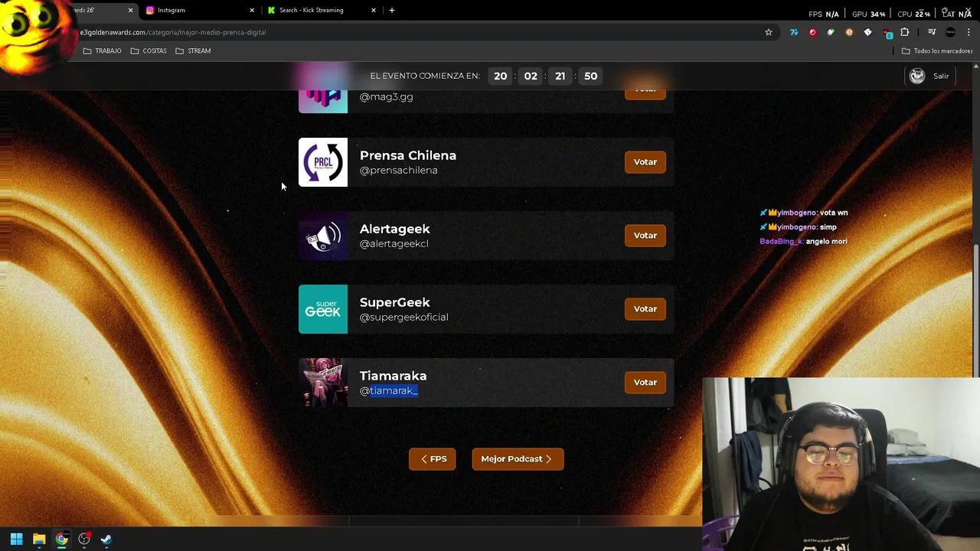Click the Tiamaraka avatar image
The image size is (980, 551).
pos(323,383)
